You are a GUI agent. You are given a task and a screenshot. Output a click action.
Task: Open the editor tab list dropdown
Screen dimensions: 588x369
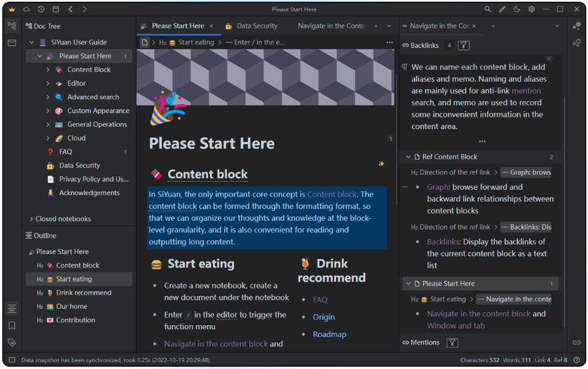click(x=389, y=26)
